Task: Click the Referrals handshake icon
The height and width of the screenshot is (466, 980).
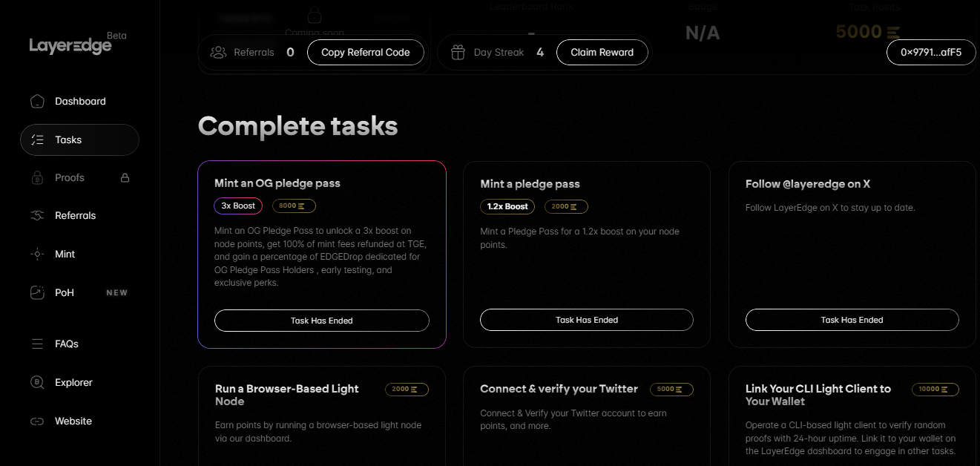Action: [x=37, y=216]
